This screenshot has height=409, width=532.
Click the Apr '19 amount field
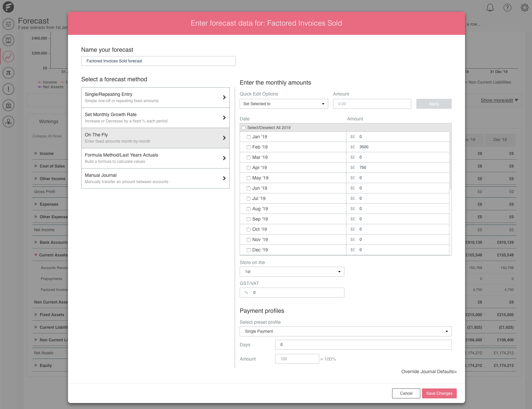tap(398, 168)
